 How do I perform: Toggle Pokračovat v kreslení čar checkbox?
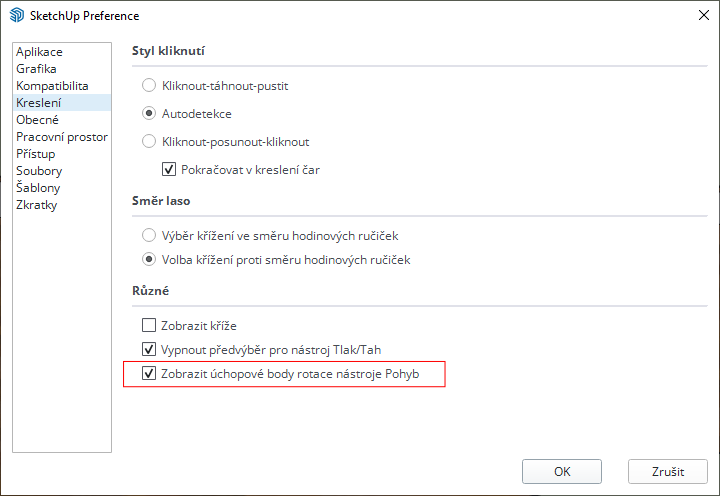tap(169, 170)
